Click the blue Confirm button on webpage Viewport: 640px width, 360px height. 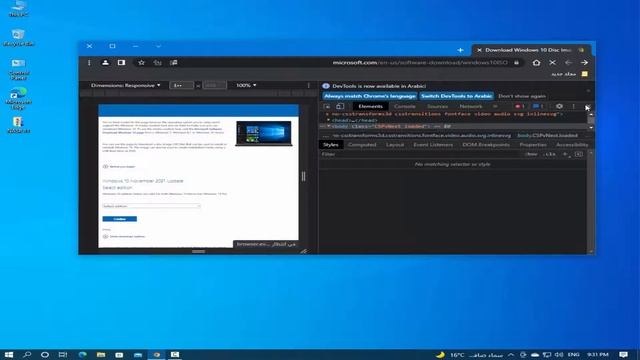(x=120, y=219)
